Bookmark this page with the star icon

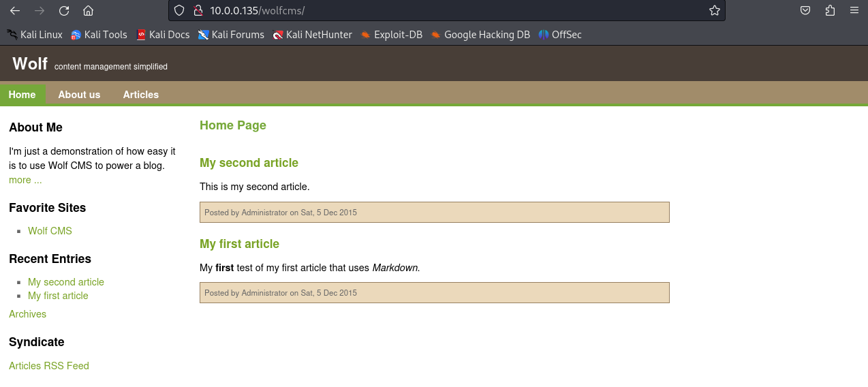tap(714, 10)
